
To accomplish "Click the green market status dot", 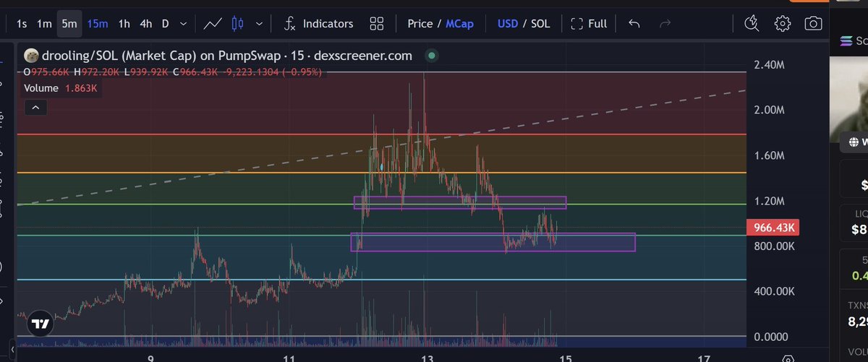I will click(432, 55).
